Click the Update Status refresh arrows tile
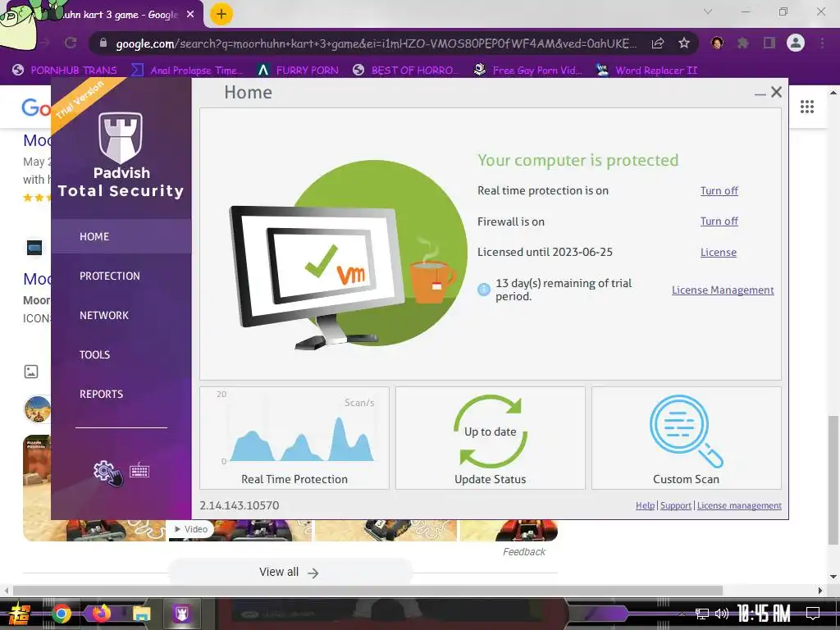The width and height of the screenshot is (840, 630). (x=491, y=438)
